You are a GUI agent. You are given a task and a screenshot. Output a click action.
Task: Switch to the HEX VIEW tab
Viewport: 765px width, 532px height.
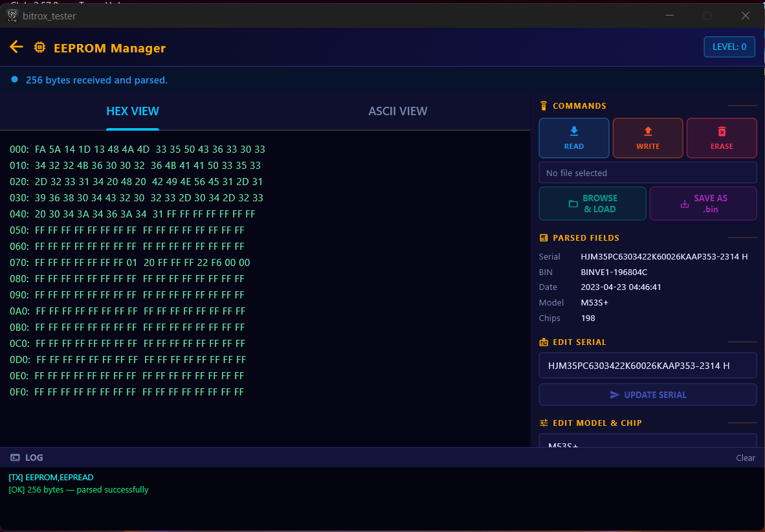click(x=133, y=111)
